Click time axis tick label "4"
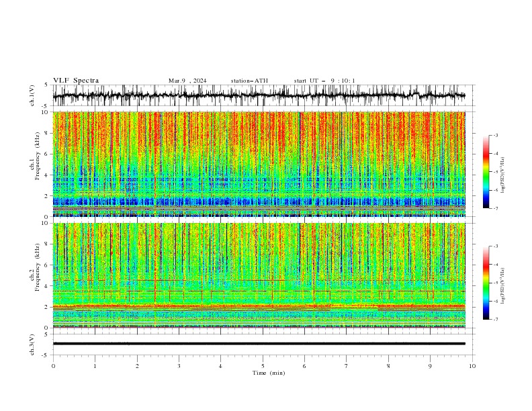This screenshot has height=411, width=532. (x=220, y=366)
